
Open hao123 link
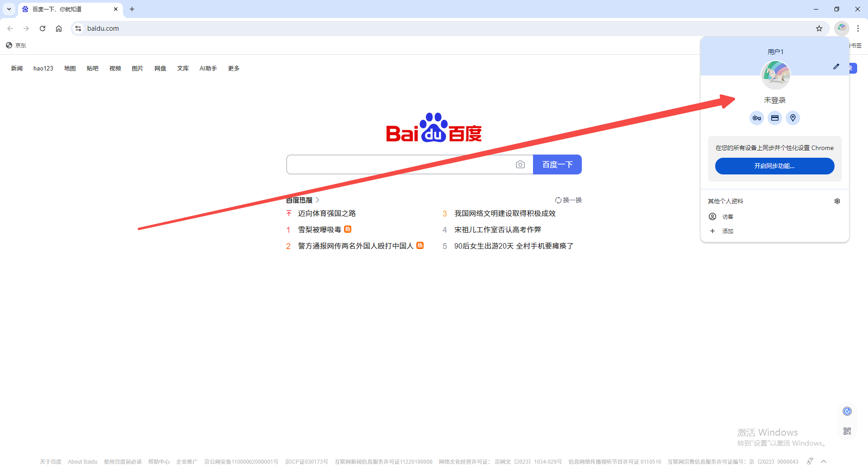[x=43, y=68]
